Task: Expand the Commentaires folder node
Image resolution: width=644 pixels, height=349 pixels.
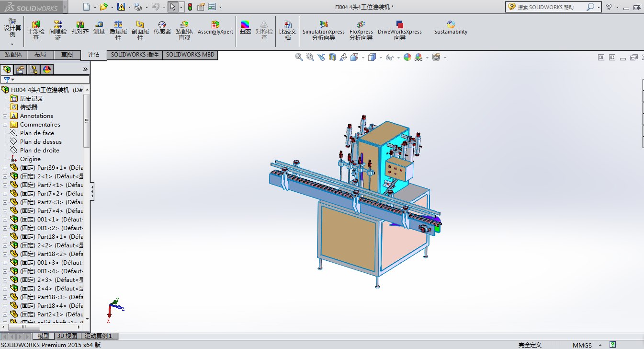Action: [5, 125]
